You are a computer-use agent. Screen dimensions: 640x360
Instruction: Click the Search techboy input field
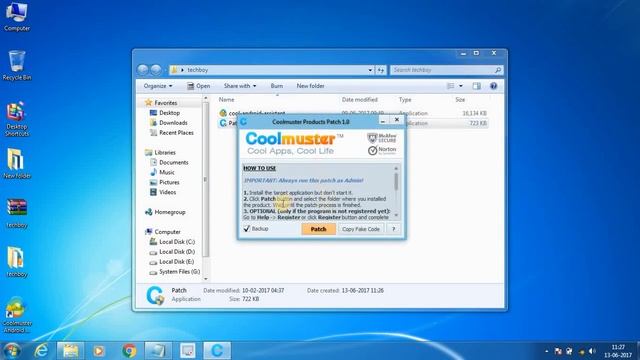pos(446,70)
